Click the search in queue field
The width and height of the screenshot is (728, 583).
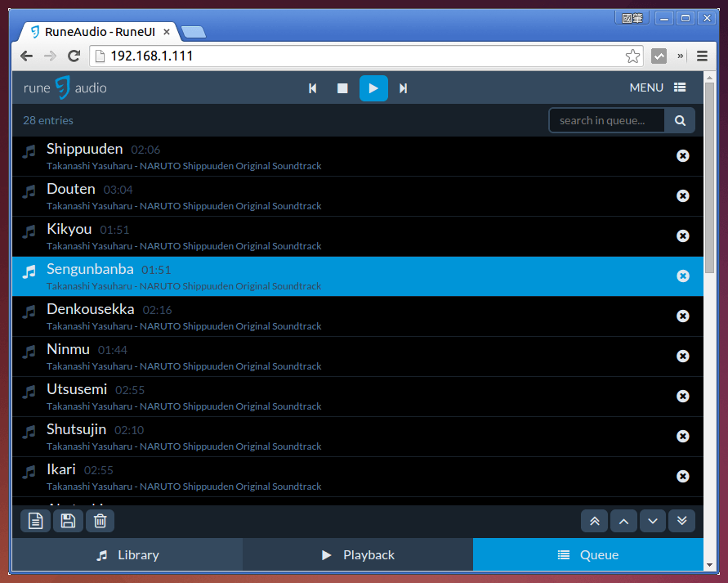click(606, 120)
